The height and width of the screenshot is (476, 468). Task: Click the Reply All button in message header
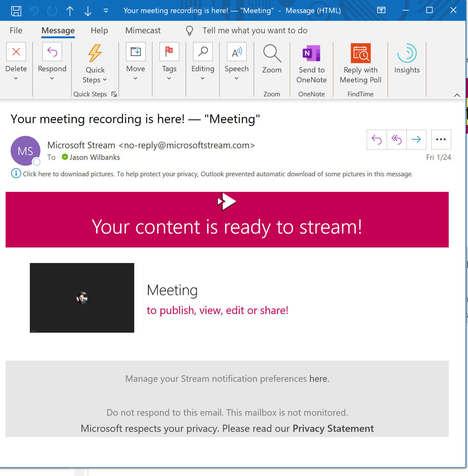(397, 140)
